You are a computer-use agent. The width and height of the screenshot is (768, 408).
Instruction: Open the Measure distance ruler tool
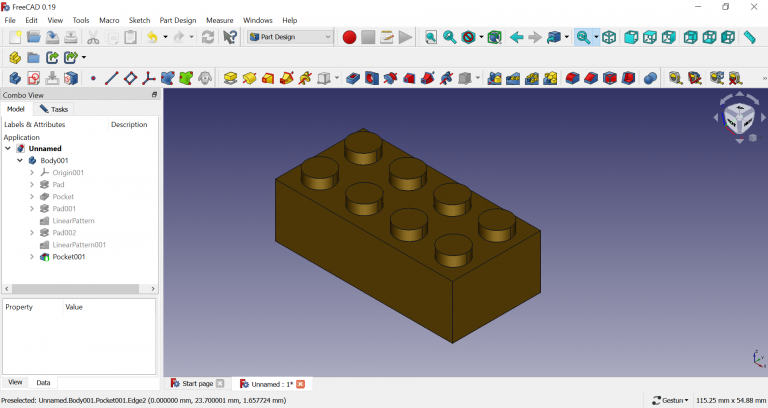pyautogui.click(x=749, y=37)
